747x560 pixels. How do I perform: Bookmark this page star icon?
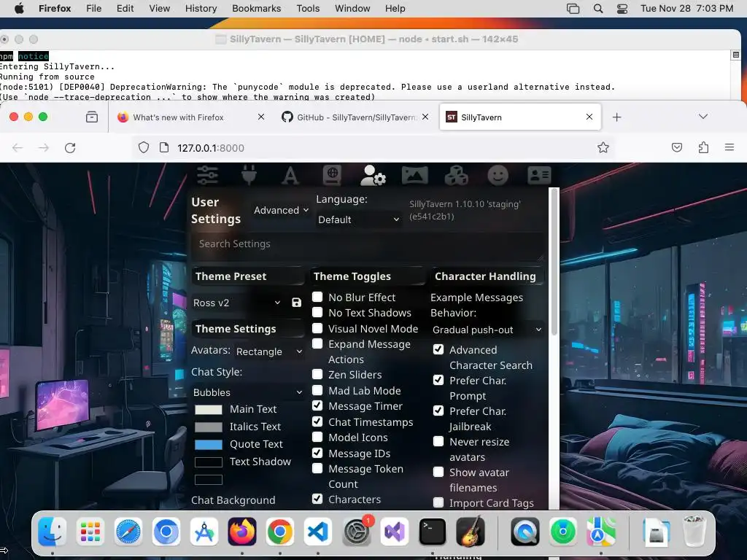[x=603, y=147]
